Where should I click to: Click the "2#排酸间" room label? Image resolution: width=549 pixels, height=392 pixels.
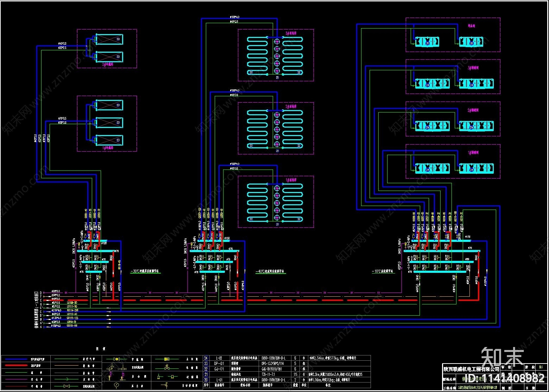(473, 110)
